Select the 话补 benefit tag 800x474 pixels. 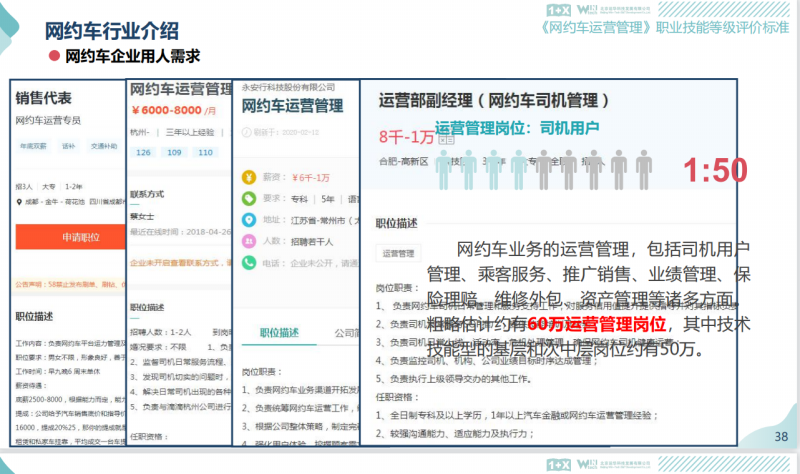click(68, 146)
